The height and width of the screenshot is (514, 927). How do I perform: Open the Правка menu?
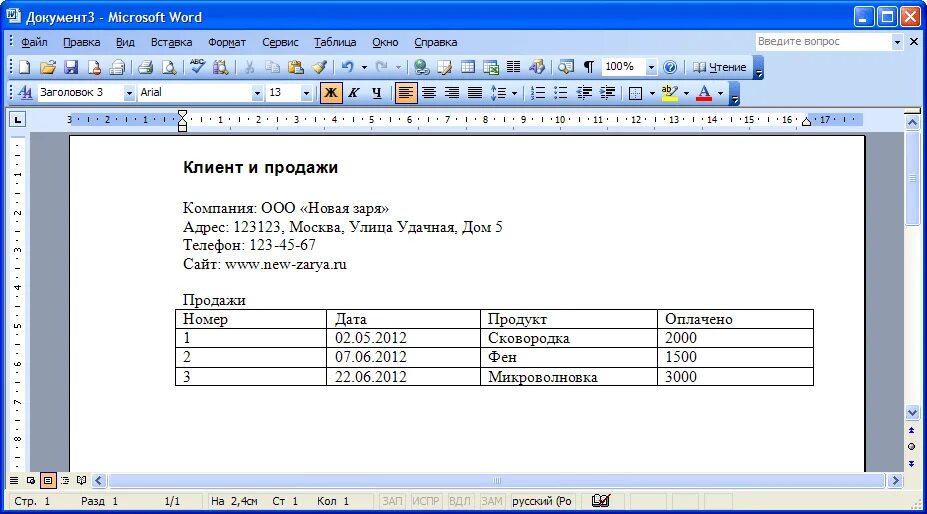click(x=82, y=42)
